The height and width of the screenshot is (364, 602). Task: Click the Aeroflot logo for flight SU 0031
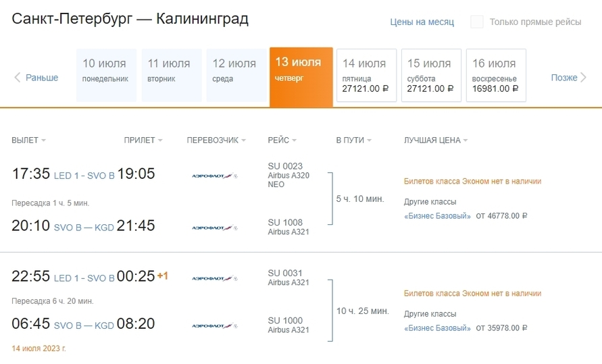click(x=215, y=278)
